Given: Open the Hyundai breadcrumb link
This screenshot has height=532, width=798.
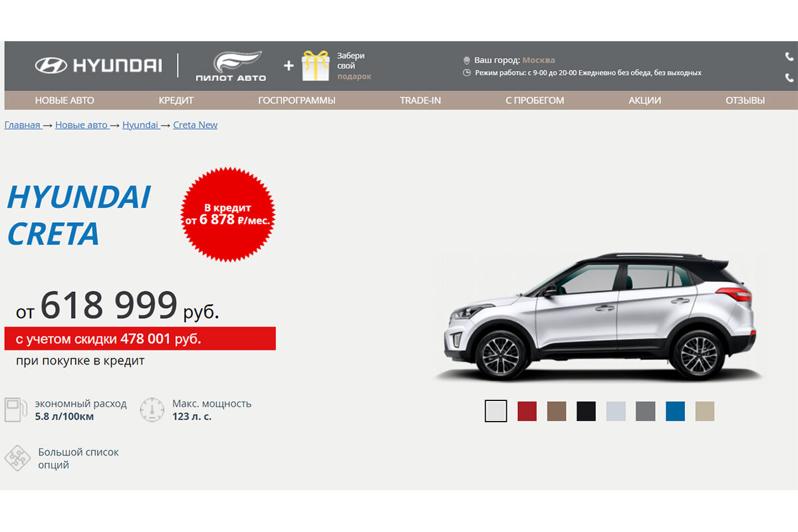Looking at the screenshot, I should point(140,125).
